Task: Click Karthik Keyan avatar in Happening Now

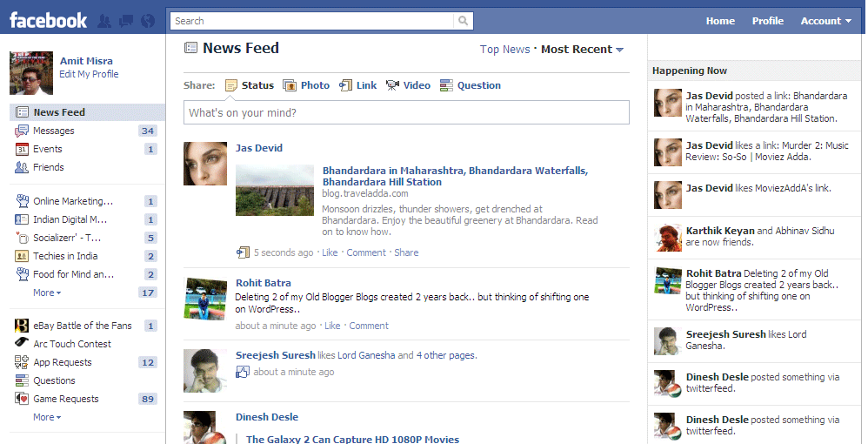Action: [668, 238]
